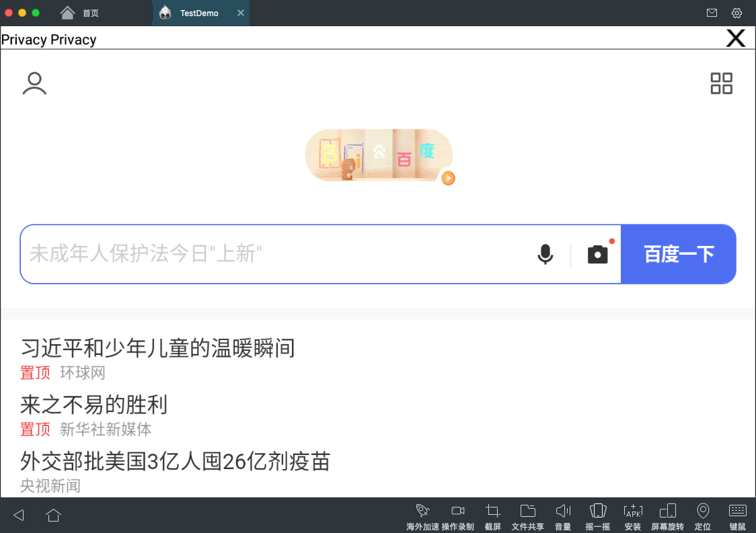Screen dimensions: 756x533
Task: Open the 音量 volume control
Action: point(563,517)
